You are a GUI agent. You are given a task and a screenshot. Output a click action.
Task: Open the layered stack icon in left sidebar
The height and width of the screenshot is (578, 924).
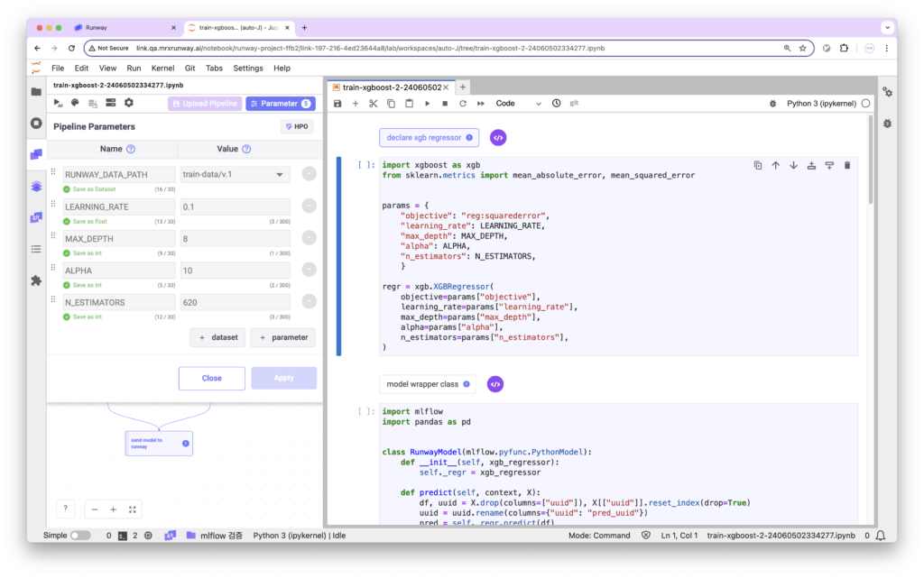click(x=36, y=187)
